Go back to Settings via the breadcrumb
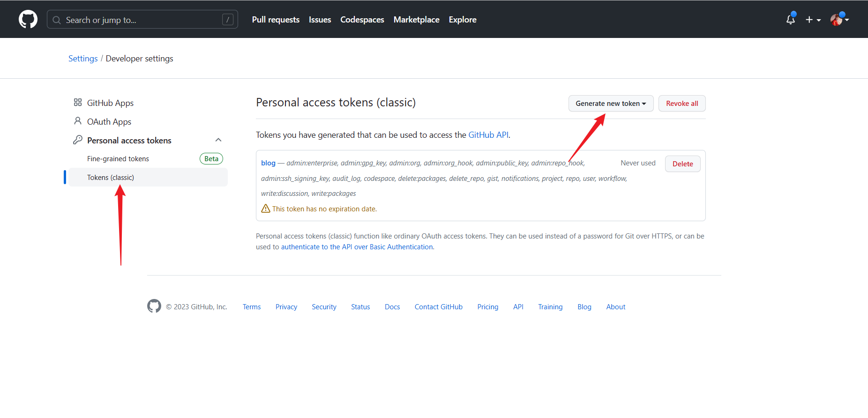Screen dimensions: 868x418 (83, 59)
